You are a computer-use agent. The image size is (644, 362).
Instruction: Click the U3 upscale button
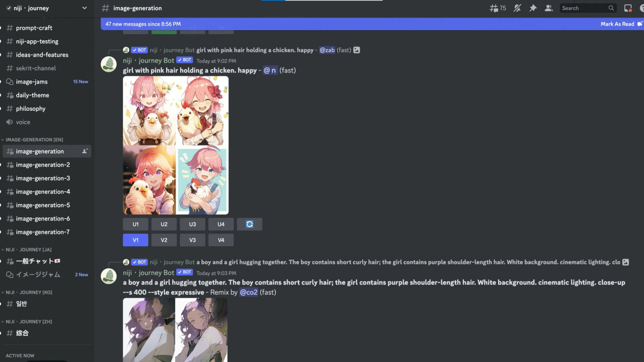(193, 224)
